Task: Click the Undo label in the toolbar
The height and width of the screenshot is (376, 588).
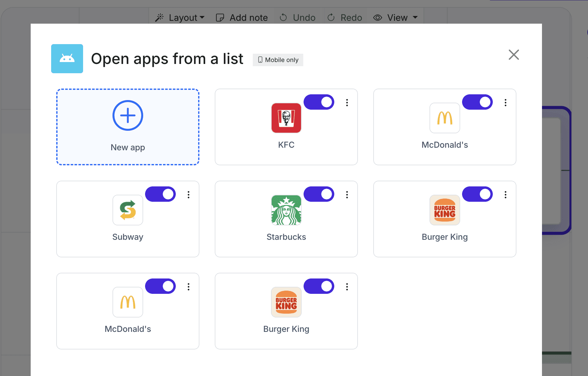Action: tap(304, 18)
